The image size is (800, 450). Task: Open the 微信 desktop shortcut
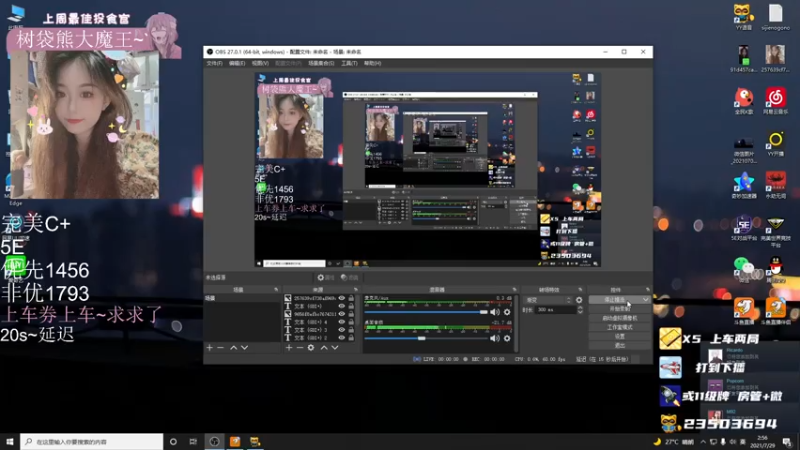(x=744, y=270)
